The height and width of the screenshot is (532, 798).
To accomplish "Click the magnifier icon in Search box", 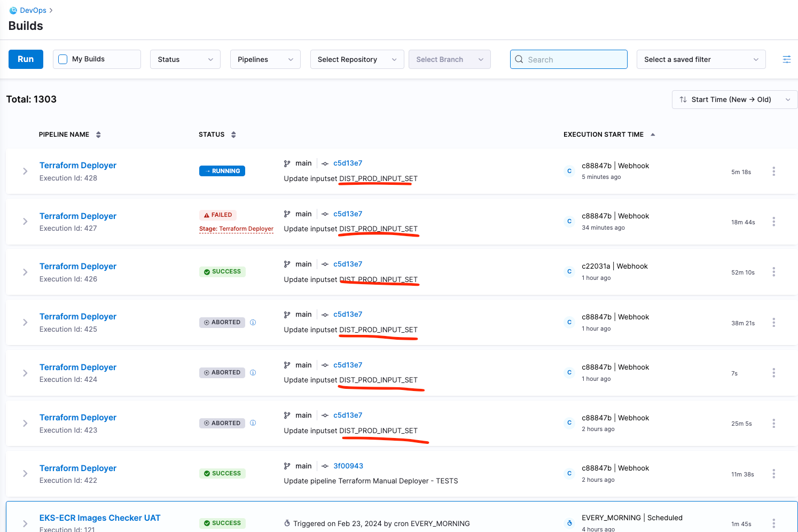I will click(x=519, y=59).
